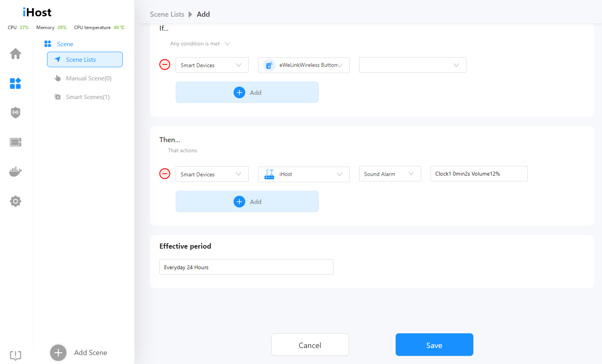Click the eWeLink Wireless Button device icon

click(x=269, y=65)
